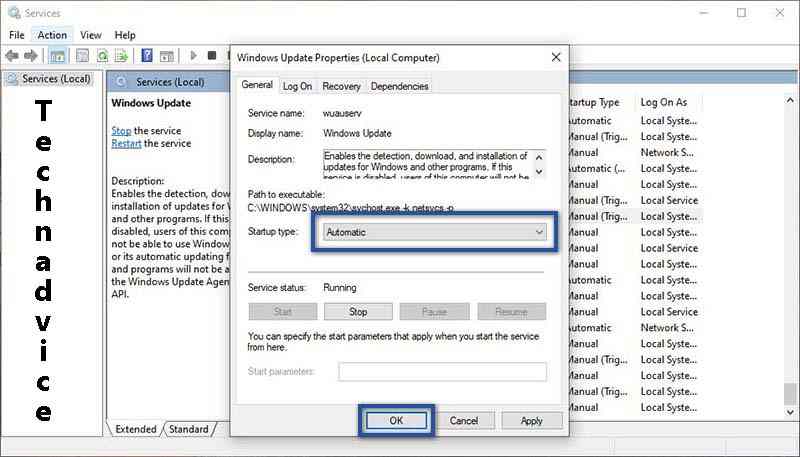The height and width of the screenshot is (457, 800).
Task: Click the executable path text
Action: pos(351,208)
